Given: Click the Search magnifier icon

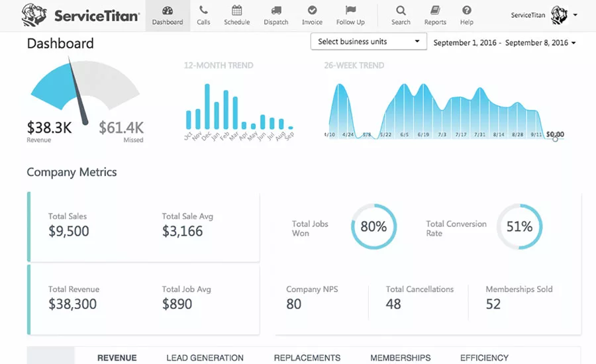Looking at the screenshot, I should (401, 11).
